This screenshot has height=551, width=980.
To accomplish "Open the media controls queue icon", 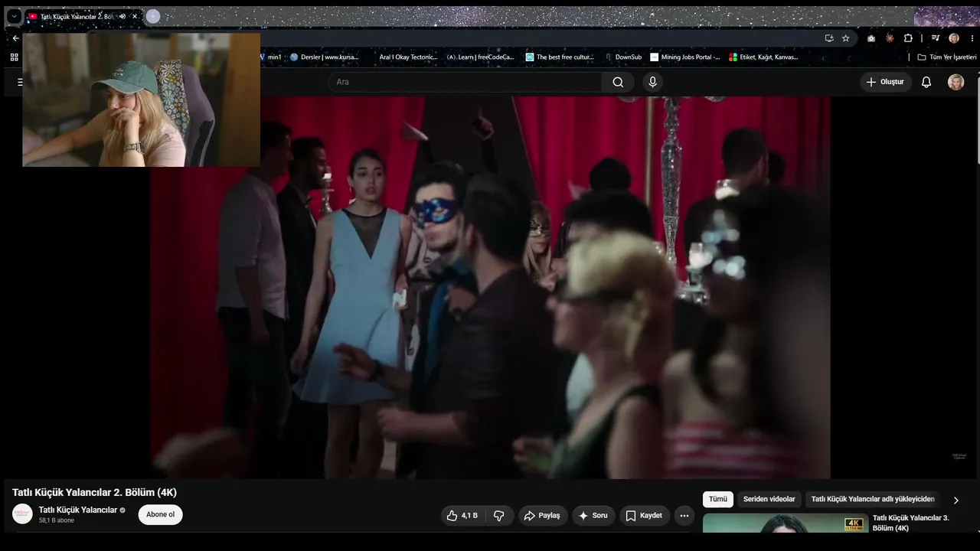I will [935, 38].
